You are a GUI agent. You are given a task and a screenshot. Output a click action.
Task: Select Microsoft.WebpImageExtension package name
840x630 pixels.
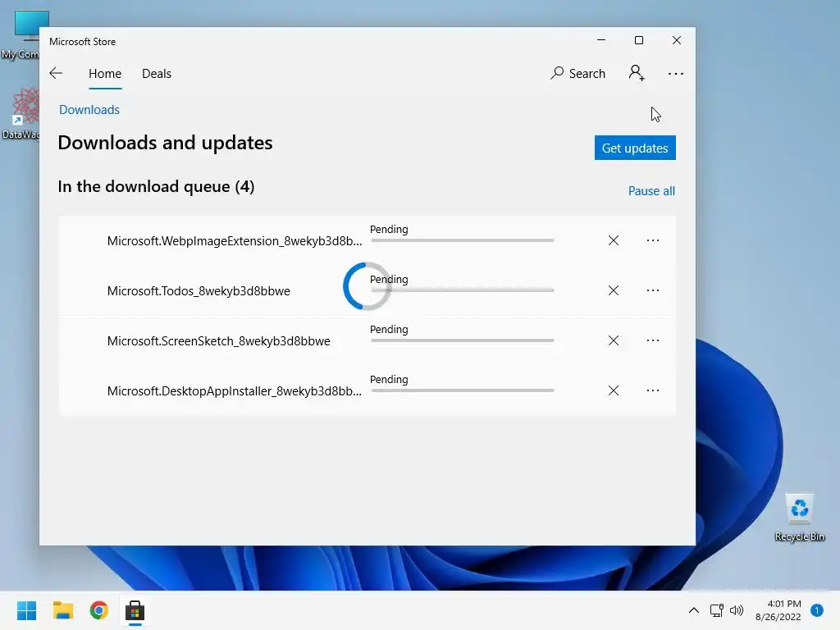235,241
